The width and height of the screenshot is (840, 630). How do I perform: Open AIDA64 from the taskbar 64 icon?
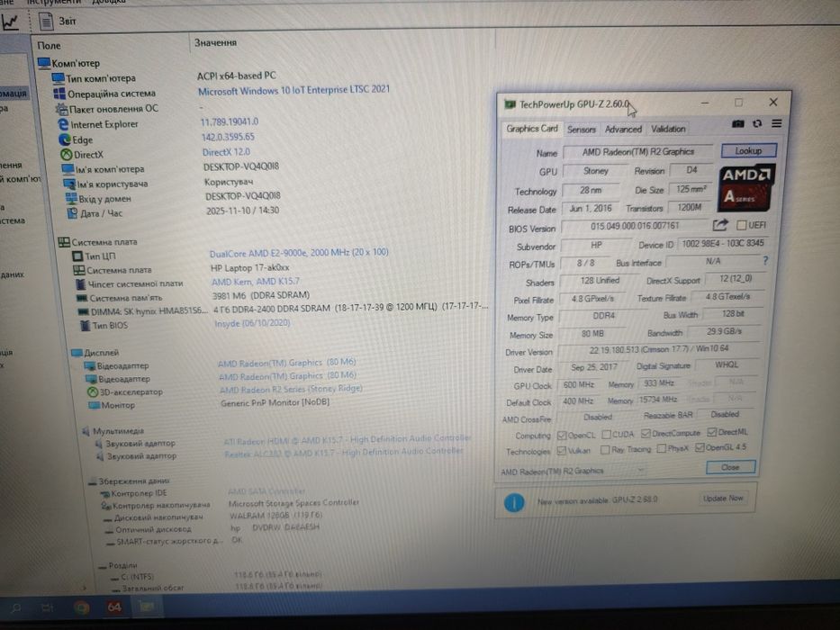coord(114,607)
